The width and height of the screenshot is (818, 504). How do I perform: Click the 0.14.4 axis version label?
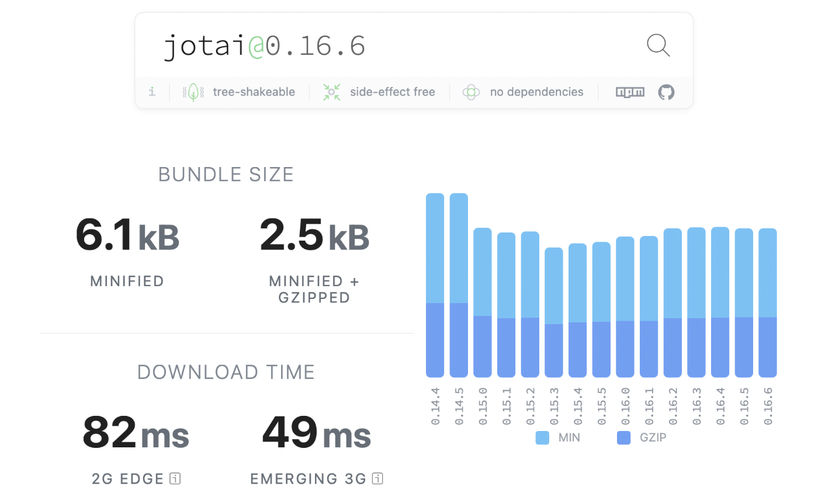coord(435,405)
